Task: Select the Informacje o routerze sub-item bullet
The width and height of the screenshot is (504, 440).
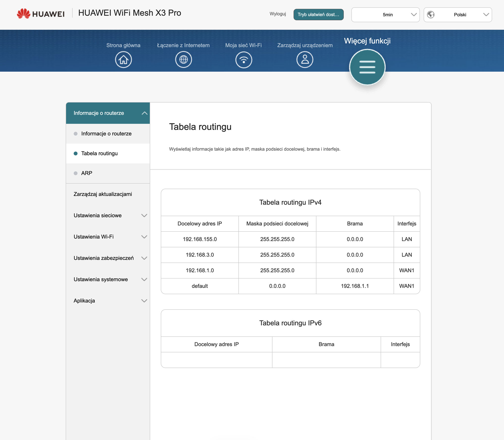Action: point(76,134)
